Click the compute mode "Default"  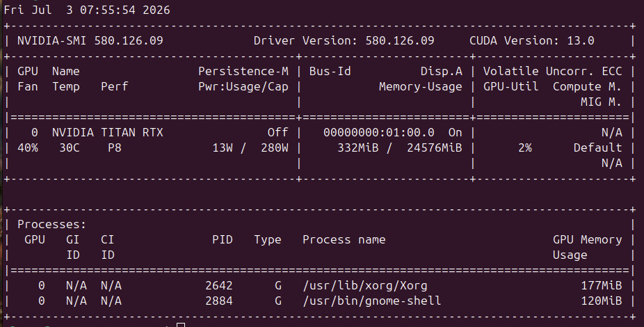(x=598, y=148)
